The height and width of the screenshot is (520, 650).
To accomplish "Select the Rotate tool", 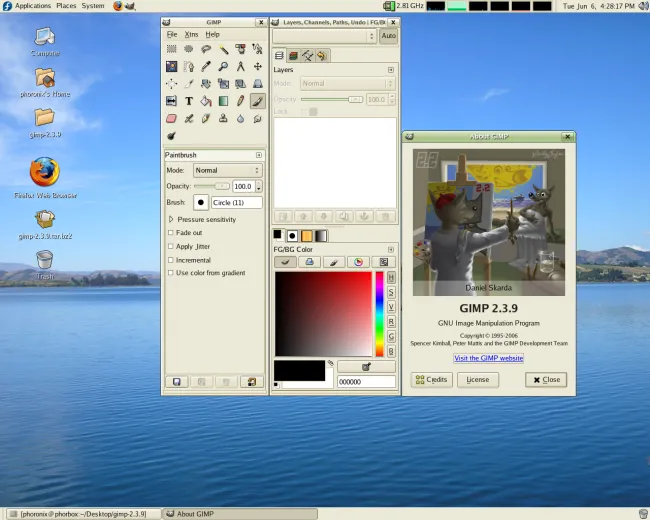I will [206, 84].
